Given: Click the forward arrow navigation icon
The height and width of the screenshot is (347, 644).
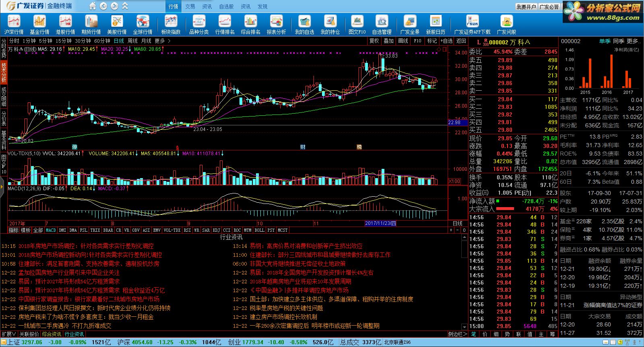Looking at the screenshot, I should tap(114, 6).
